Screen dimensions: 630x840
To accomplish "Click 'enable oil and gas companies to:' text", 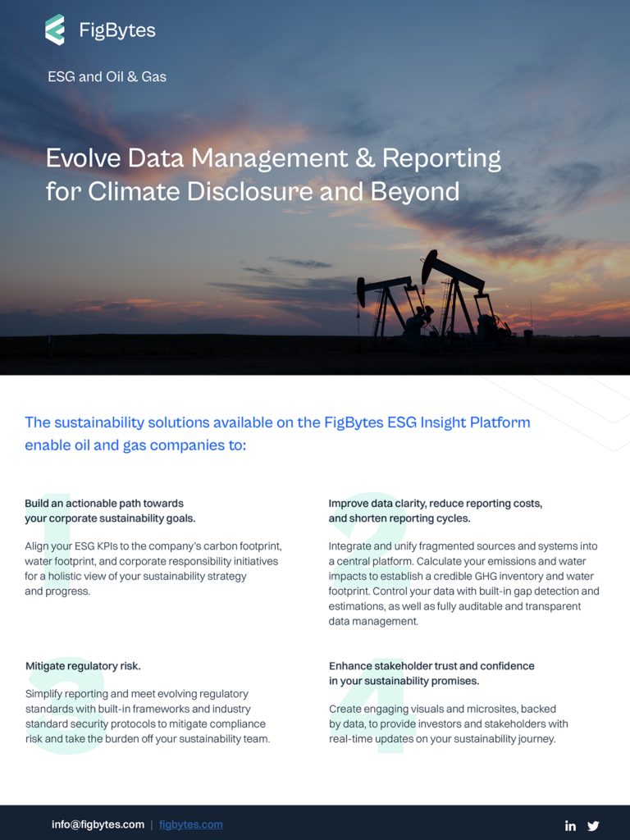I will pos(135,445).
